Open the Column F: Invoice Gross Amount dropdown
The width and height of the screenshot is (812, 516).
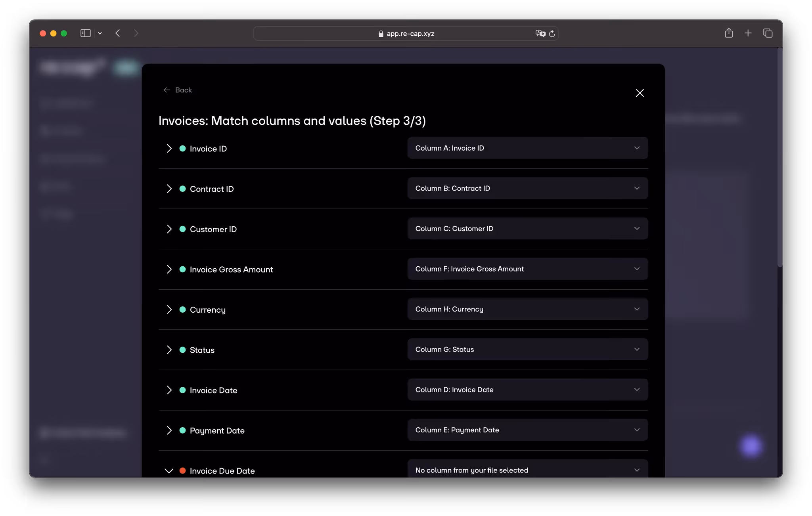point(527,269)
